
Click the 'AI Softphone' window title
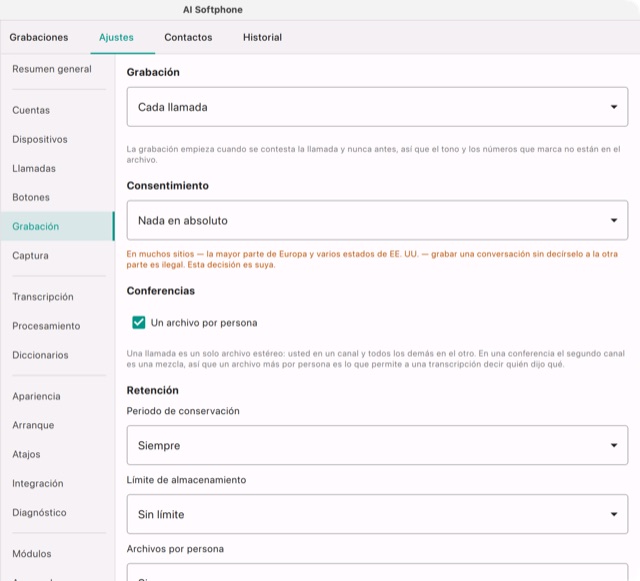click(213, 10)
